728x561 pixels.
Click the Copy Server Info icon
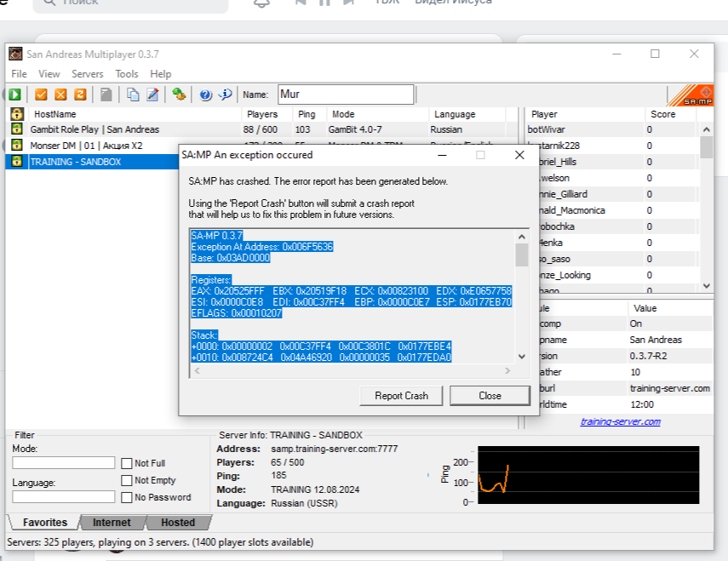pos(133,94)
